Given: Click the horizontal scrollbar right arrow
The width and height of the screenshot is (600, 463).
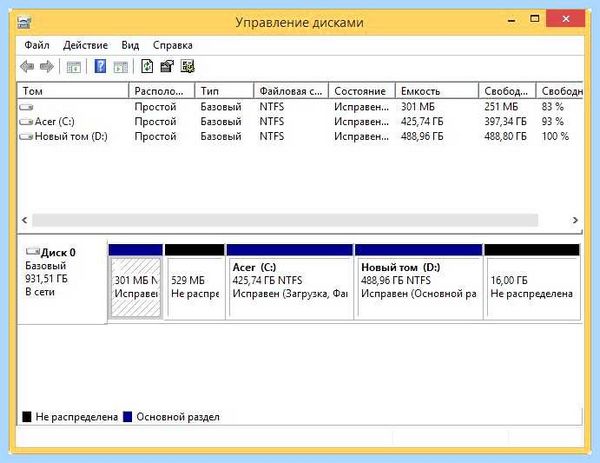Looking at the screenshot, I should click(575, 220).
